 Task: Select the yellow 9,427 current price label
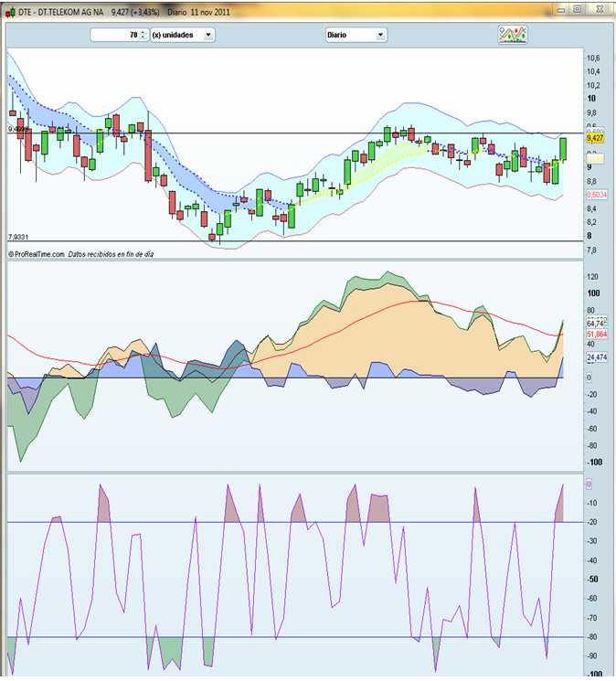pos(596,139)
